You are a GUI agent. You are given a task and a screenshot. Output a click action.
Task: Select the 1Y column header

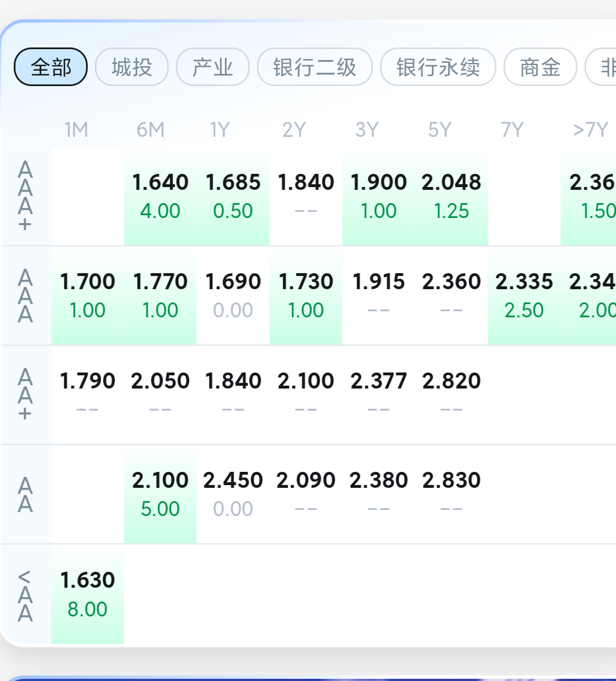[219, 130]
